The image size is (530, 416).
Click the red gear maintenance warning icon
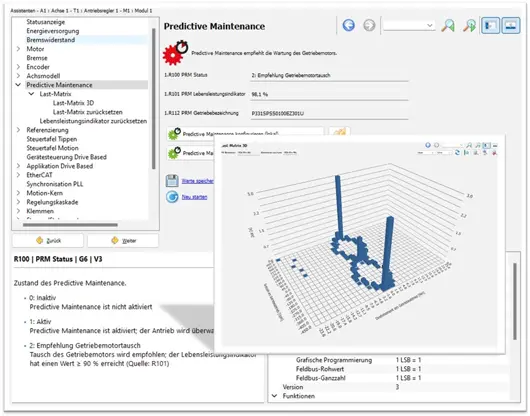(175, 53)
